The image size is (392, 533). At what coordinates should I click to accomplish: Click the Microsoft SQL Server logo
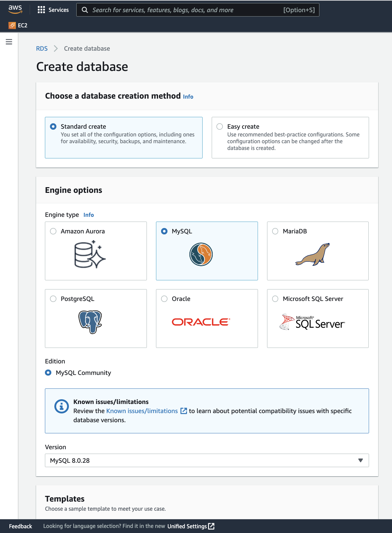tap(312, 322)
